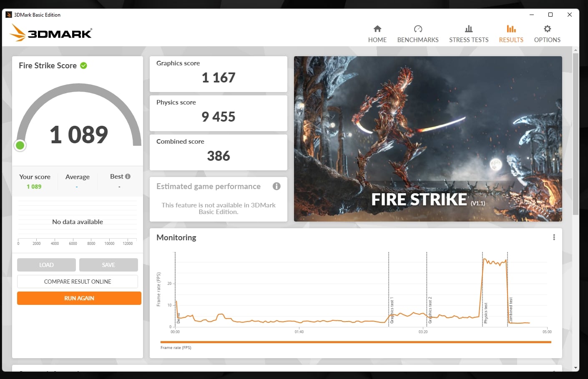The height and width of the screenshot is (379, 588).
Task: Go to Benchmarks gauge icon
Action: [418, 29]
